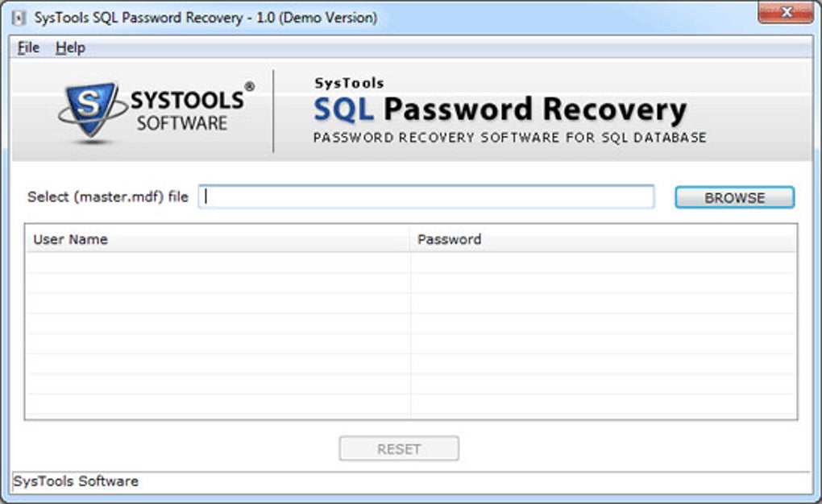
Task: Click the vertical separator line in the banner
Action: coord(274,111)
